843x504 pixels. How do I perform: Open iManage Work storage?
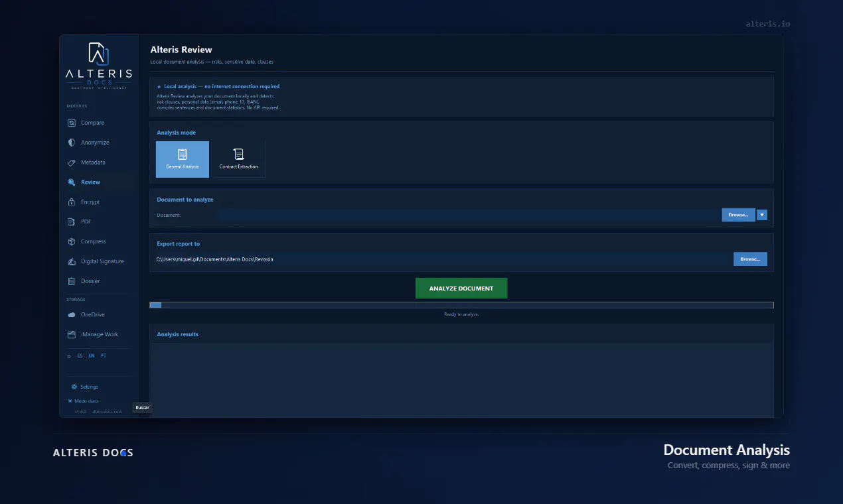[x=99, y=335]
